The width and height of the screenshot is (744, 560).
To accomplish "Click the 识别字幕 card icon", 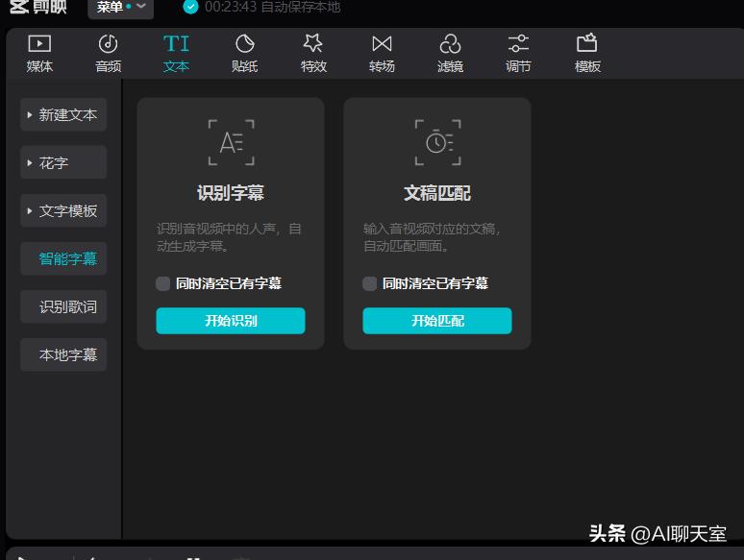I will point(231,142).
